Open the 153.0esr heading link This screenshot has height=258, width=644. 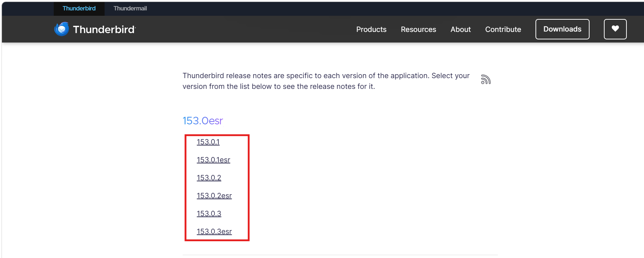(x=203, y=121)
